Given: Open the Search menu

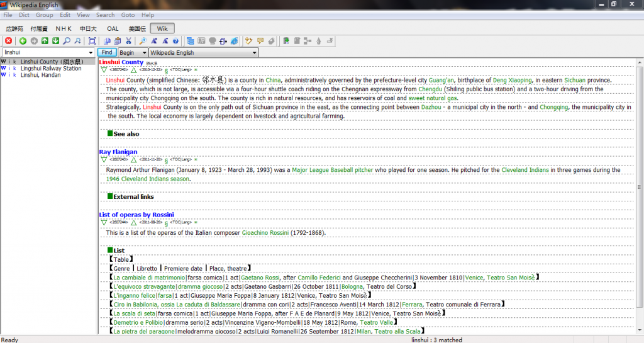Looking at the screenshot, I should tap(106, 14).
